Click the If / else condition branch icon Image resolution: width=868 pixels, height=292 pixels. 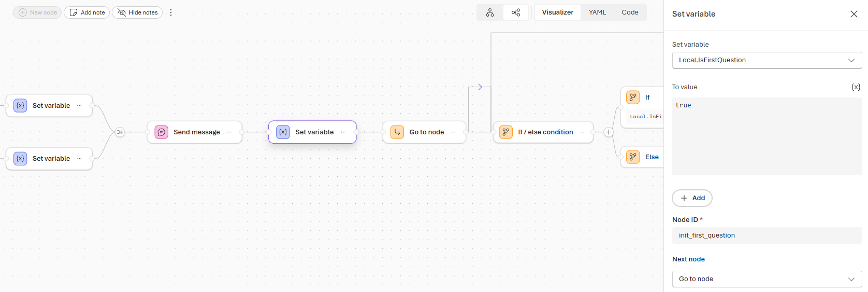click(506, 132)
